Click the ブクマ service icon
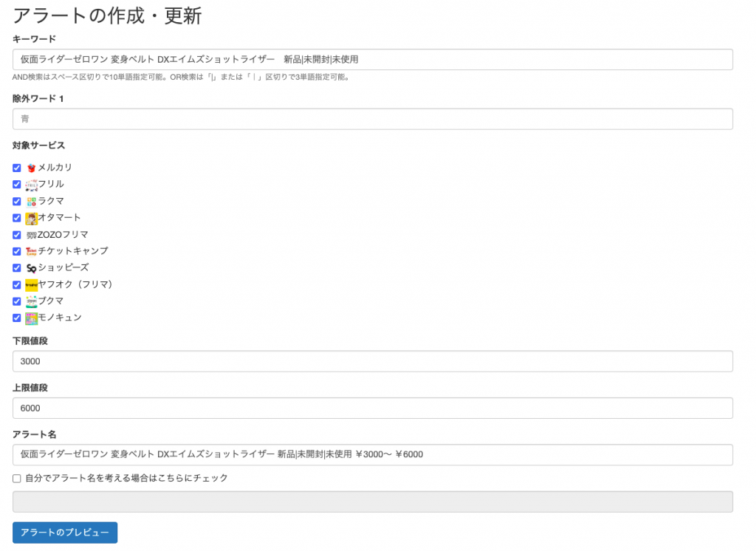 31,301
